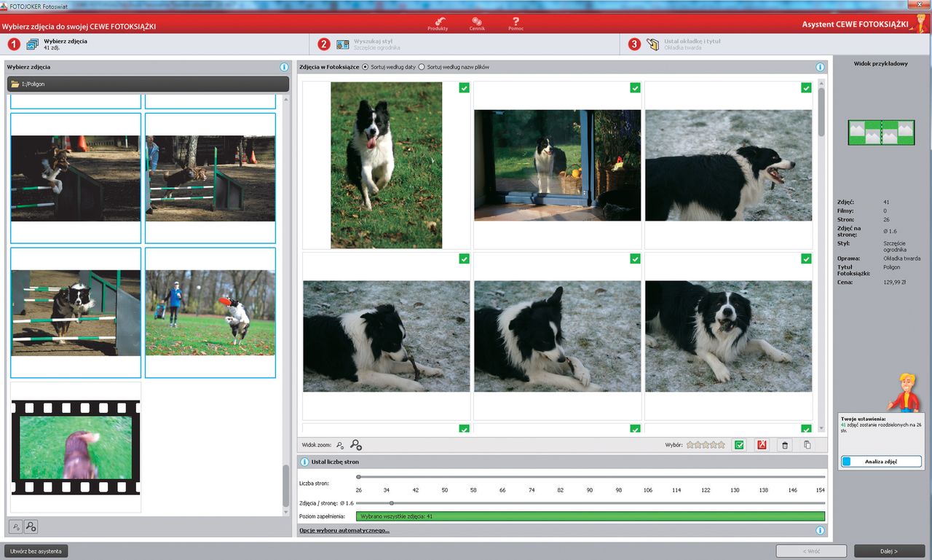The width and height of the screenshot is (932, 560).
Task: Set Wybór rating to the first star
Action: (x=690, y=445)
